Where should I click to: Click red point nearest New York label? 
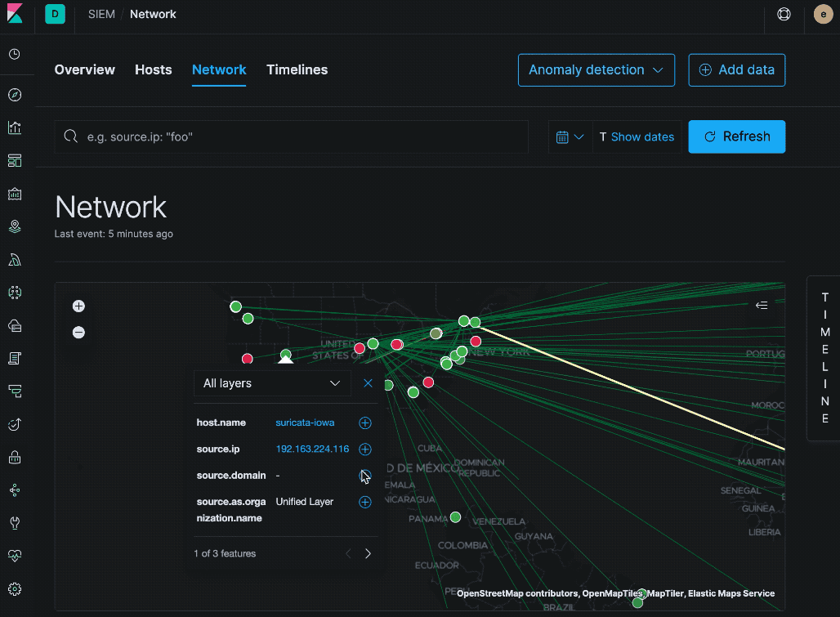click(476, 341)
